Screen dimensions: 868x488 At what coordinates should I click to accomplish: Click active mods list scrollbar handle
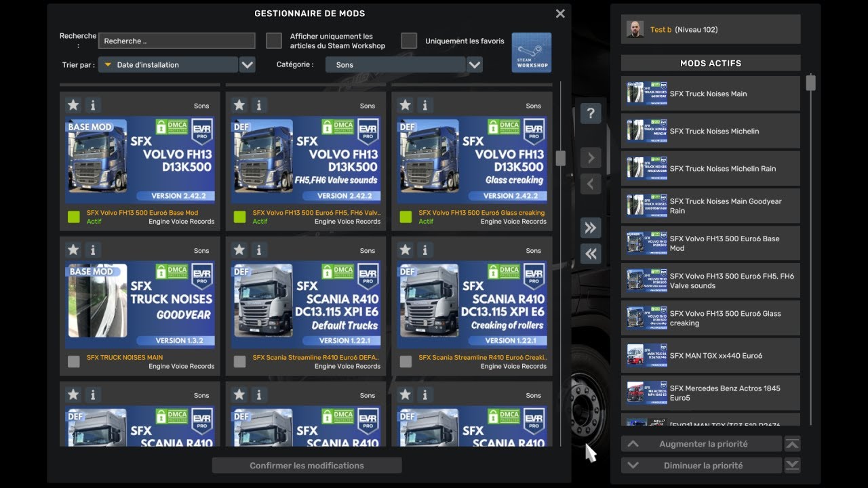[x=810, y=83]
